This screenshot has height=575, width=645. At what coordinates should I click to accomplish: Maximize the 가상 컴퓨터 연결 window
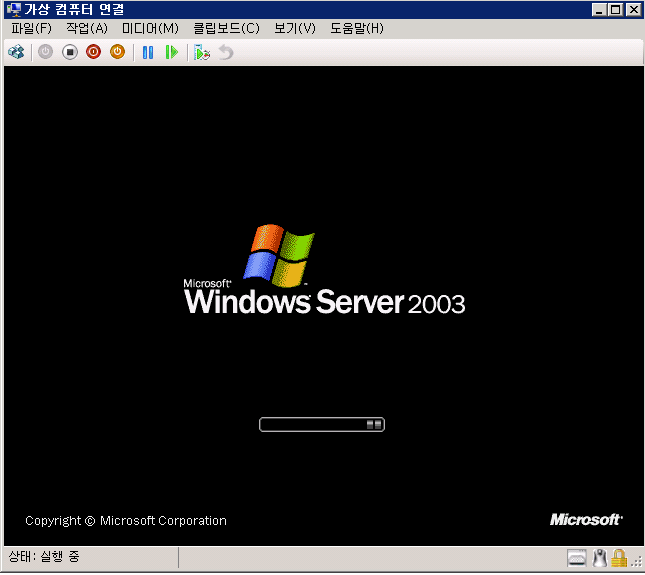tap(615, 9)
